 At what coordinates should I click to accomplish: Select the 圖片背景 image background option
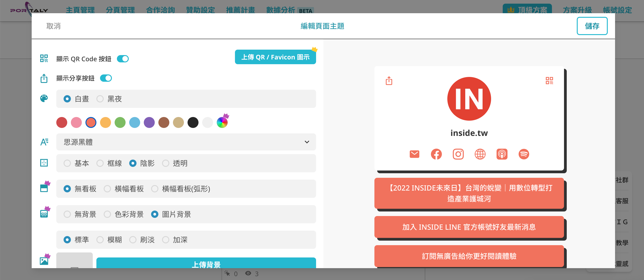(155, 214)
